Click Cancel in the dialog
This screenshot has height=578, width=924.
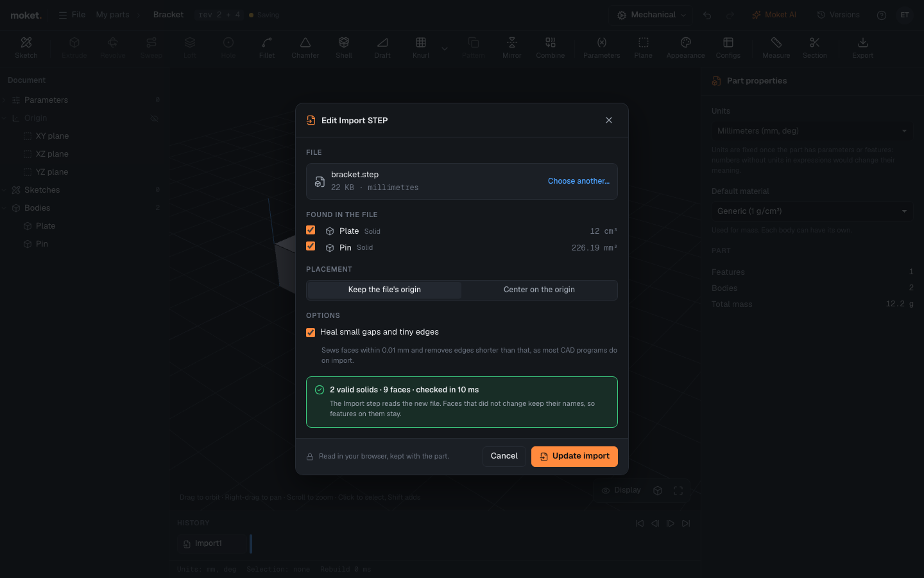pyautogui.click(x=504, y=457)
